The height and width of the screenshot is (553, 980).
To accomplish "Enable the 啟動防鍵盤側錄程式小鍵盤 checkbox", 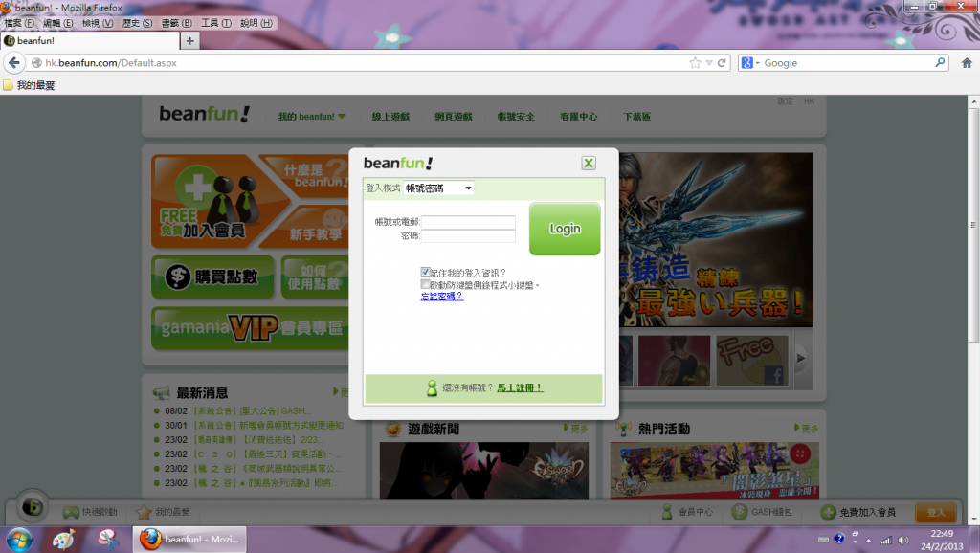I will 426,284.
